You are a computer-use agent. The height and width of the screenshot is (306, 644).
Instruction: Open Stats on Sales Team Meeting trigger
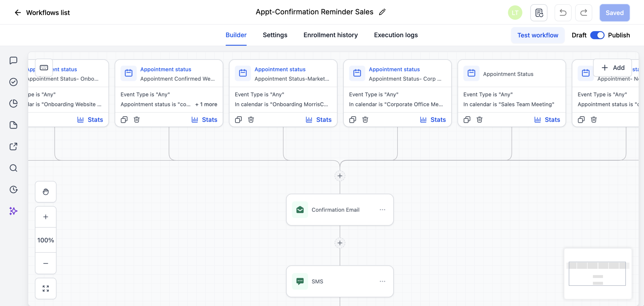(547, 120)
